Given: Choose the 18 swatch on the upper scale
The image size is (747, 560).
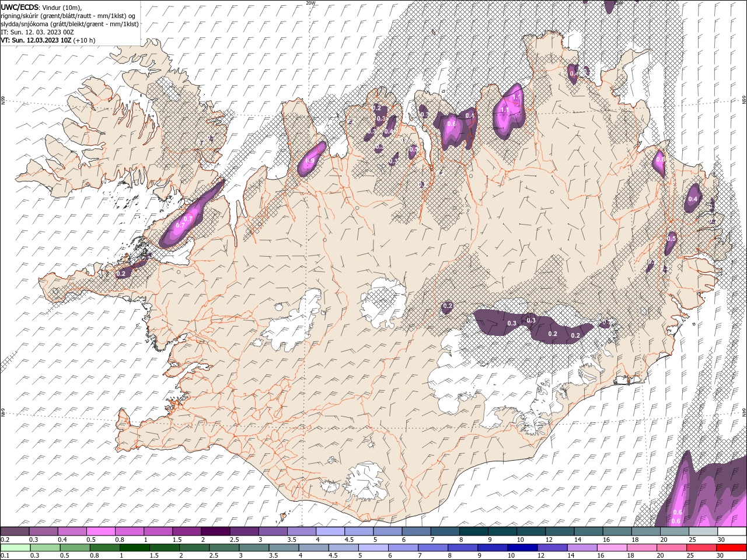Looking at the screenshot, I should click(645, 531).
